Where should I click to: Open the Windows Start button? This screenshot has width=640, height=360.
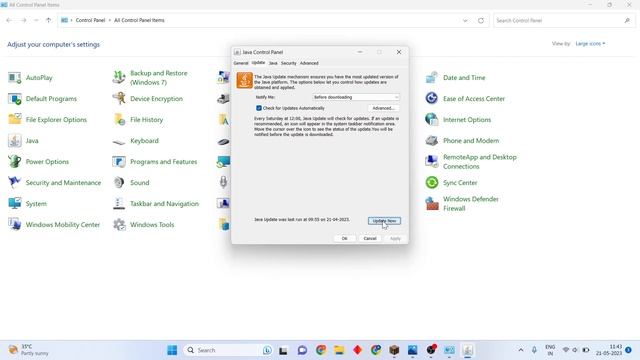[172, 350]
